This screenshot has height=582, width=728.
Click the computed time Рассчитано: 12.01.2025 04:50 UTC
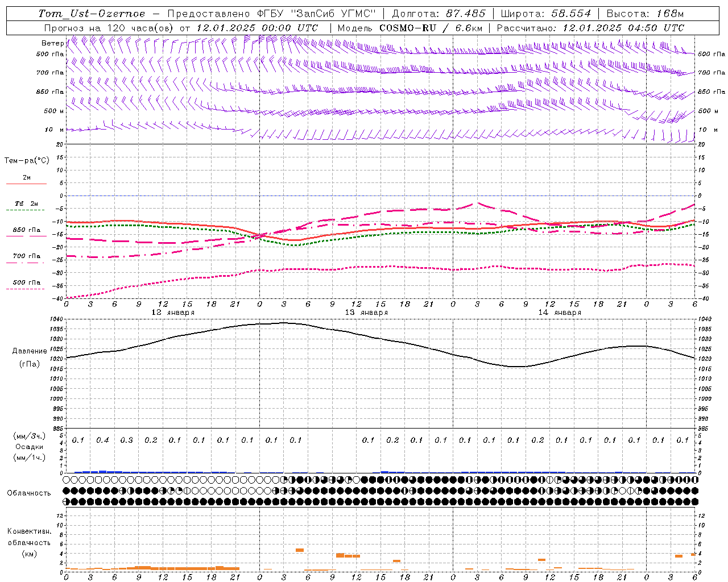[590, 28]
